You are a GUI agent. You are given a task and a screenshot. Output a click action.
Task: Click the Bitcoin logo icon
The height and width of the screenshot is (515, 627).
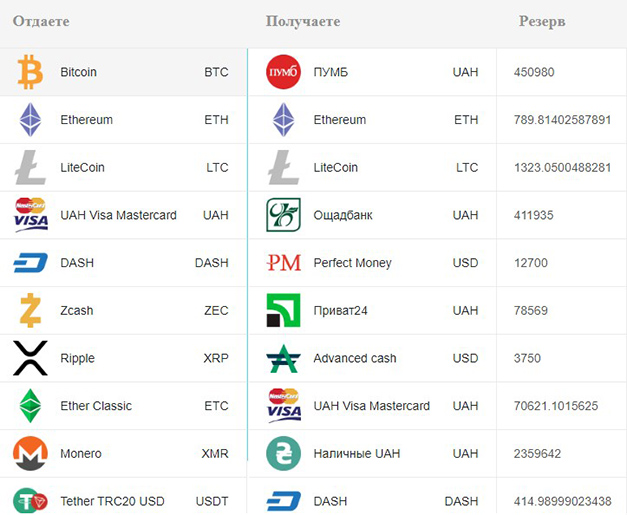pos(30,72)
